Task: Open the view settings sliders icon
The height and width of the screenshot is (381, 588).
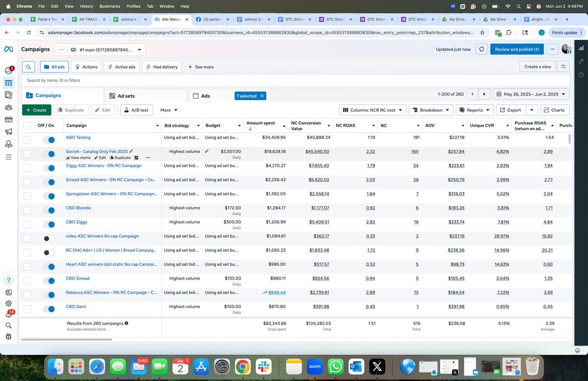Action: [563, 67]
